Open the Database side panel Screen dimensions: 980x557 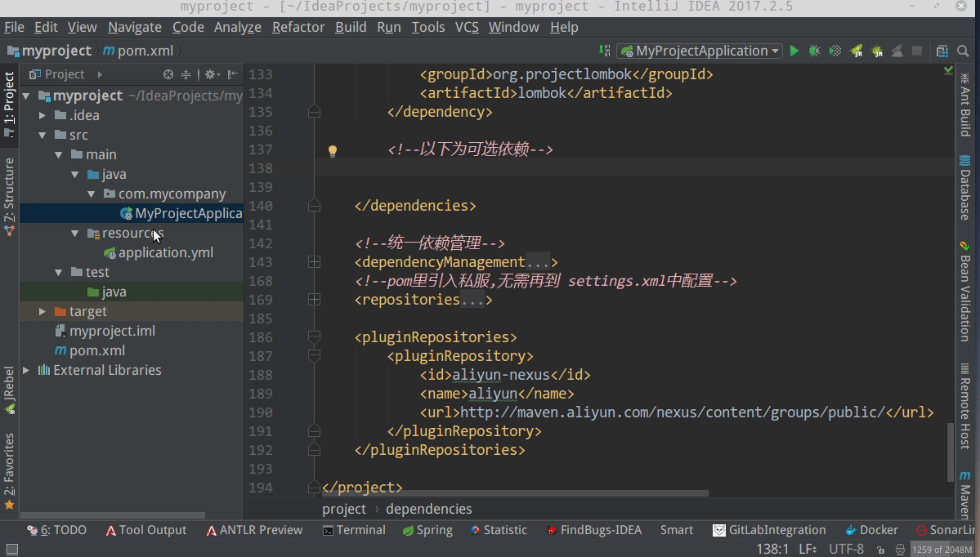(965, 187)
